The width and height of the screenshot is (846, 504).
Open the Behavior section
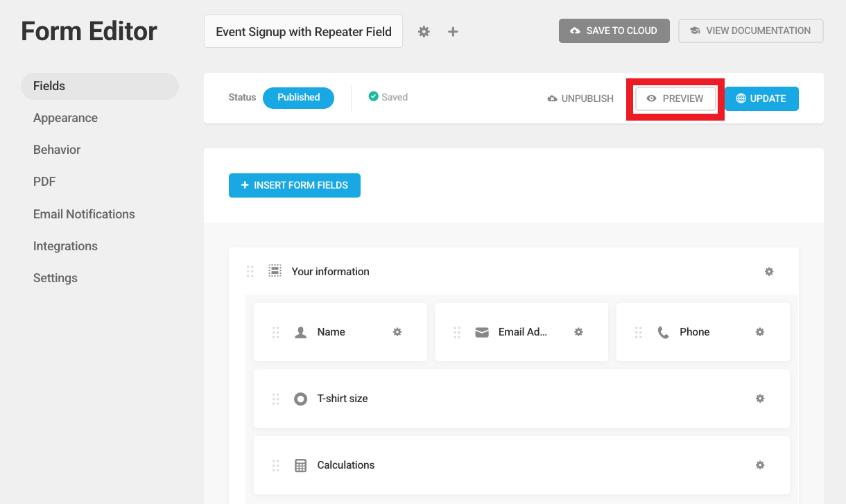coord(57,150)
